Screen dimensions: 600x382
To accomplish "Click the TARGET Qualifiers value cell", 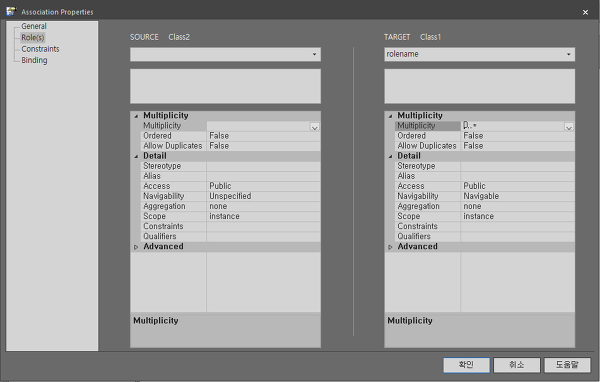I will pos(517,237).
